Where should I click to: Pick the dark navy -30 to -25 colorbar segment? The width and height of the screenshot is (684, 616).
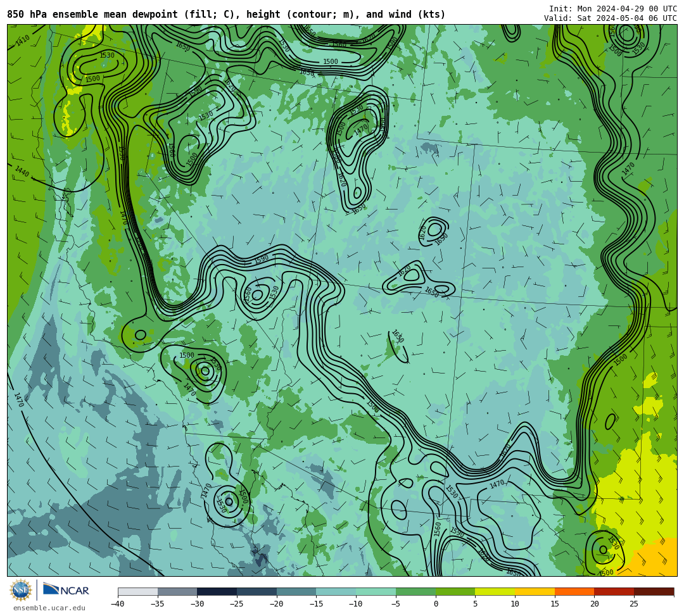pos(217,591)
